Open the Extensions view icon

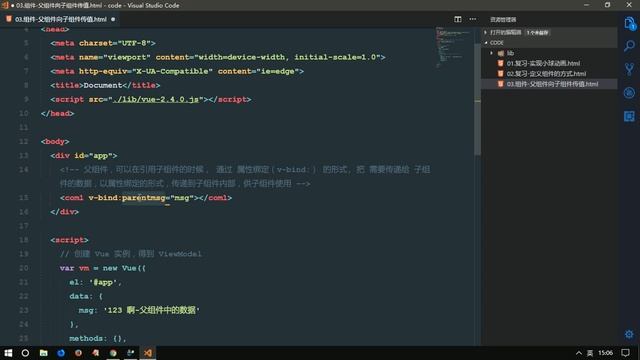(629, 116)
